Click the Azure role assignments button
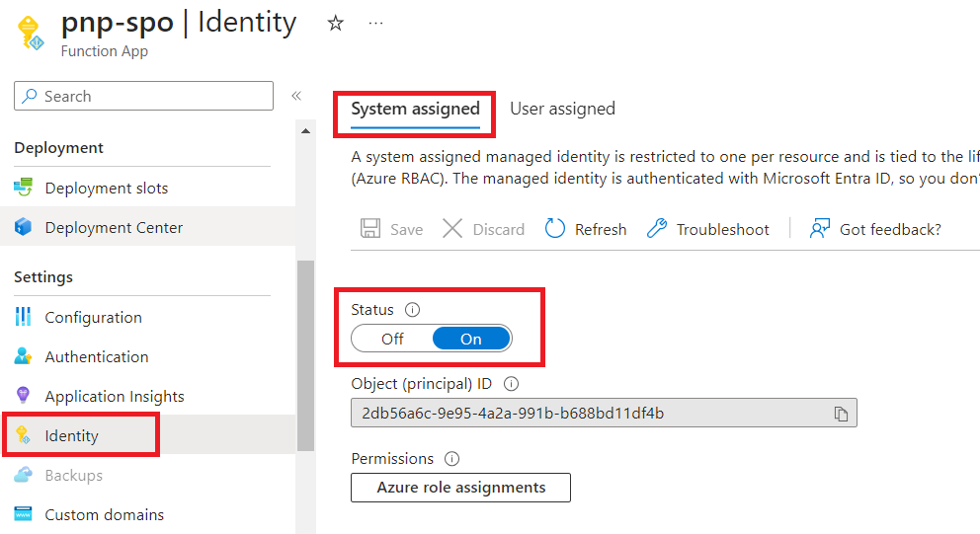 (x=460, y=488)
